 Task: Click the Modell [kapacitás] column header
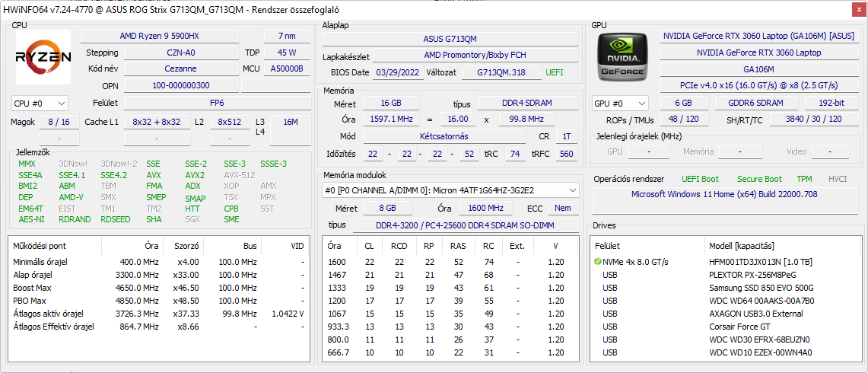(x=784, y=246)
